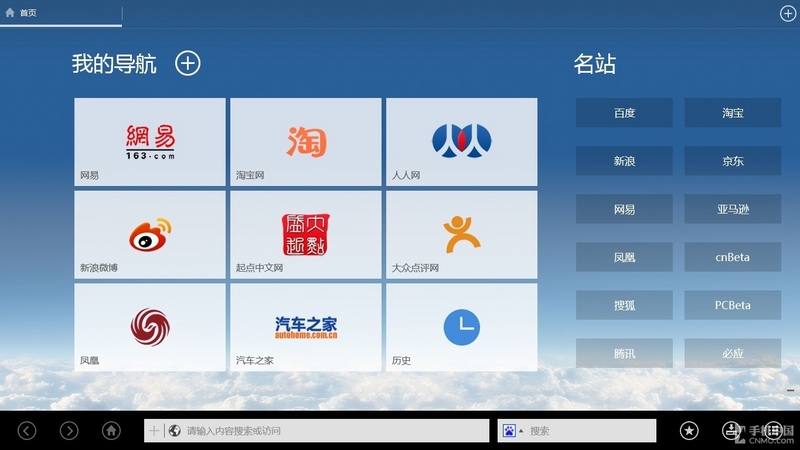Viewport: 800px width, 450px height.
Task: Click the forward arrow in bottom toolbar
Action: pos(69,431)
